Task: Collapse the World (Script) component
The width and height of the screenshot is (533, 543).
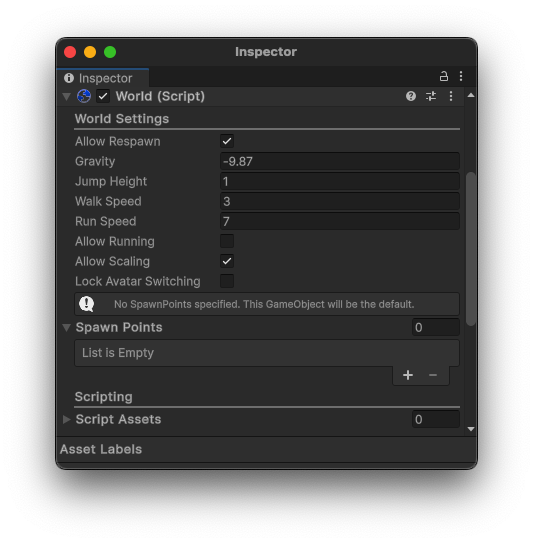Action: pos(66,97)
